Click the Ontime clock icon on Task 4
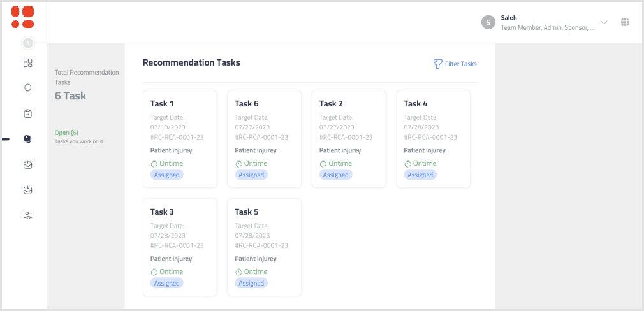 pos(408,164)
